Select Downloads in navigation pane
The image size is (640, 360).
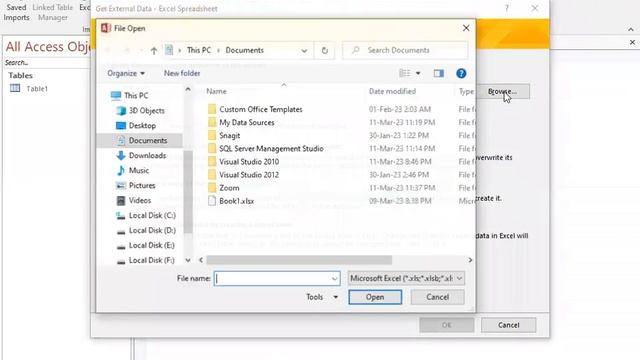pos(147,156)
